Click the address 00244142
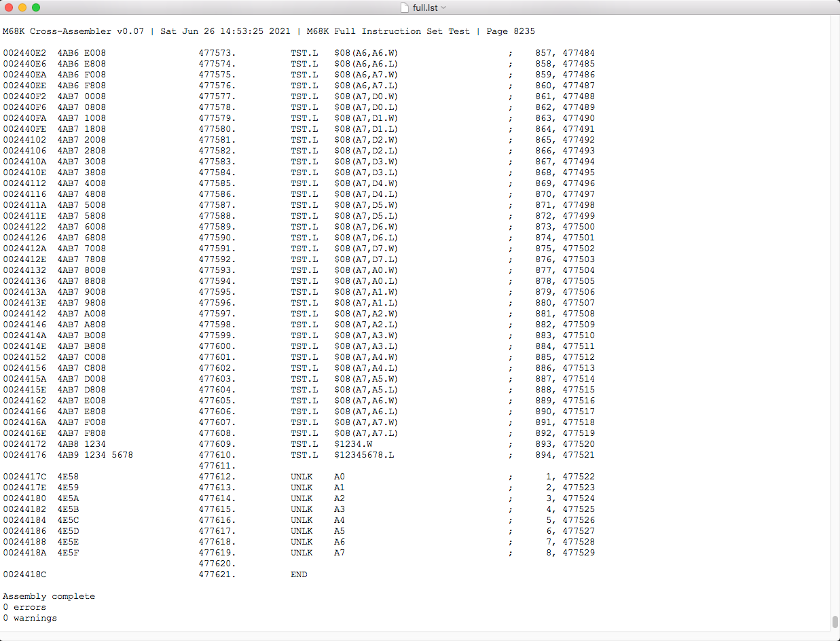The height and width of the screenshot is (641, 840). coord(24,314)
